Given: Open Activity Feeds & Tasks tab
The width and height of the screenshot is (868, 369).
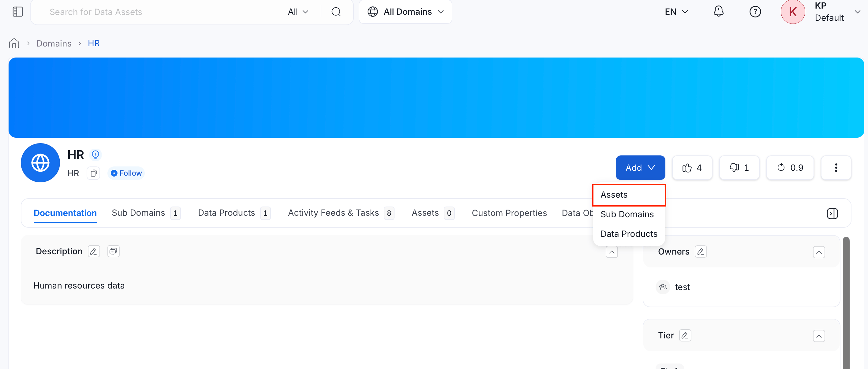Looking at the screenshot, I should pos(341,213).
